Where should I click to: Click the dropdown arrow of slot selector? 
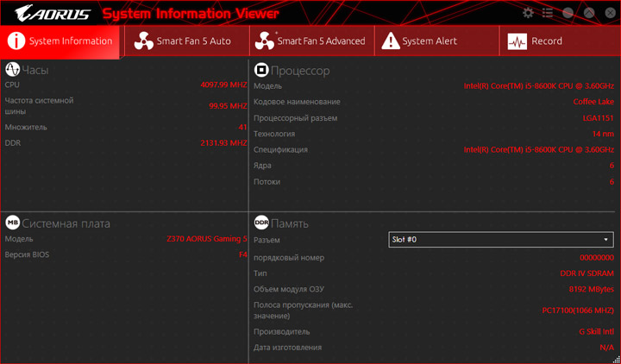point(605,240)
